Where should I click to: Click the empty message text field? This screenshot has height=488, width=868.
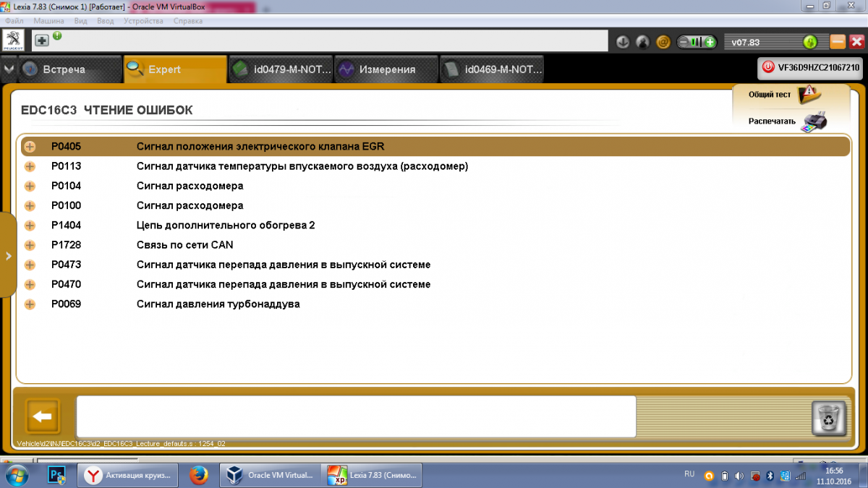[x=356, y=416]
